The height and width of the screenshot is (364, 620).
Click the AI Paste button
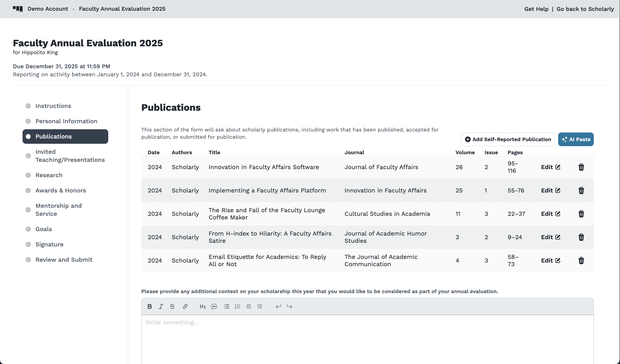tap(575, 139)
